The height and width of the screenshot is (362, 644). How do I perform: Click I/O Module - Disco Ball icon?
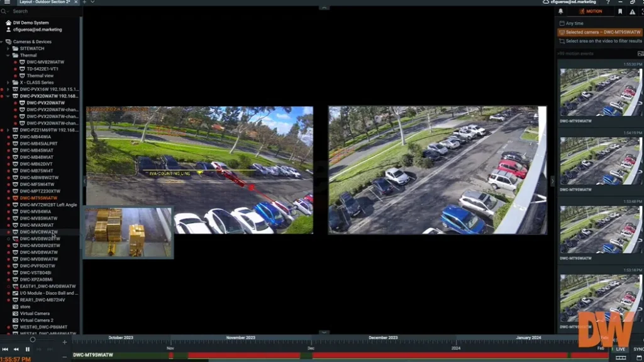tap(15, 293)
